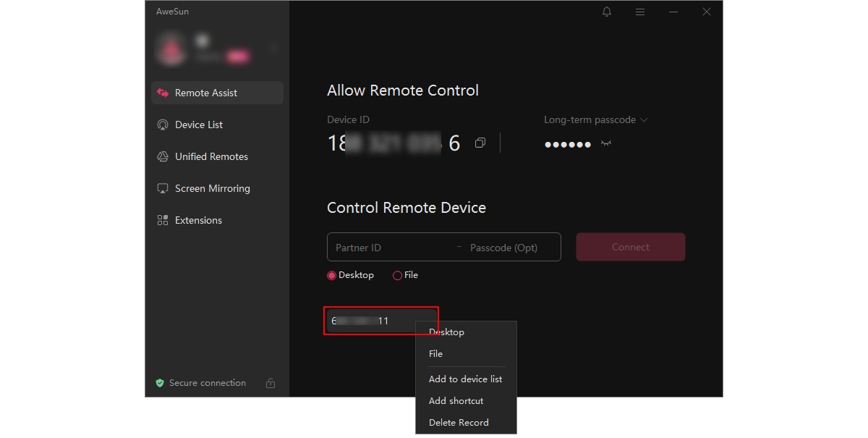The width and height of the screenshot is (868, 438).
Task: Click the Passcode (Opt) field
Action: tap(512, 248)
